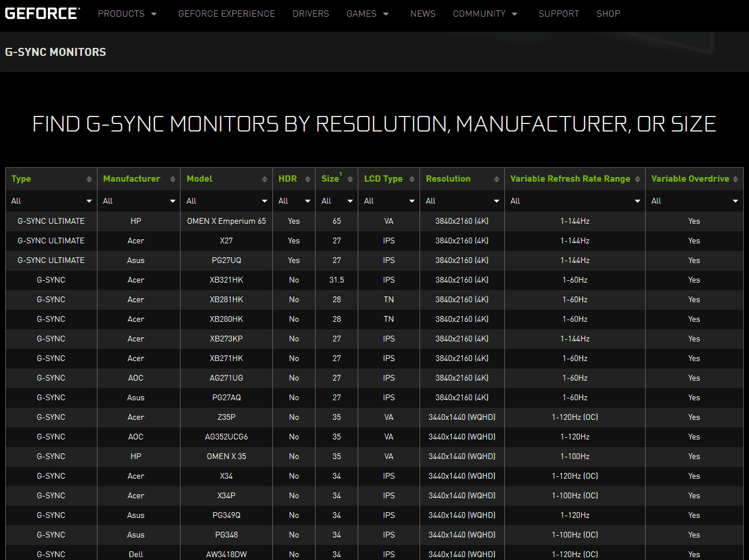
Task: Select the NEWS menu item
Action: pyautogui.click(x=423, y=13)
